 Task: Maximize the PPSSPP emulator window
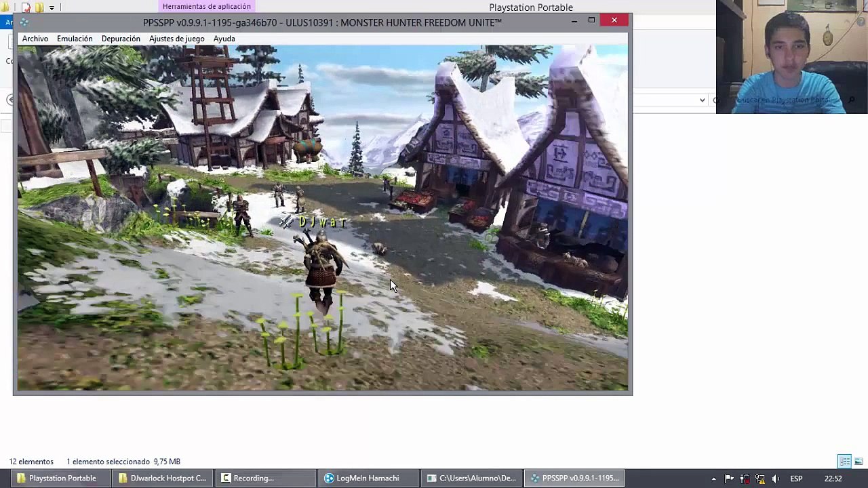(591, 21)
